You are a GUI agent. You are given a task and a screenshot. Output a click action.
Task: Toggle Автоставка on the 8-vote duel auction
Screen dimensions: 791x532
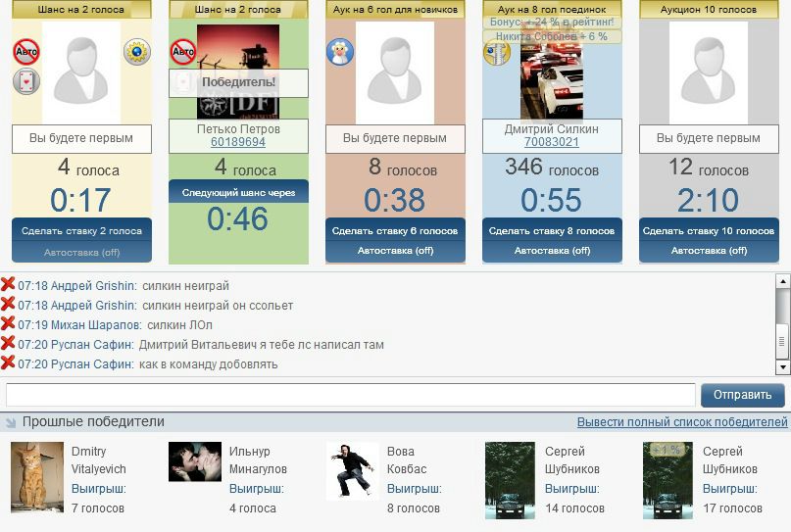pos(552,251)
